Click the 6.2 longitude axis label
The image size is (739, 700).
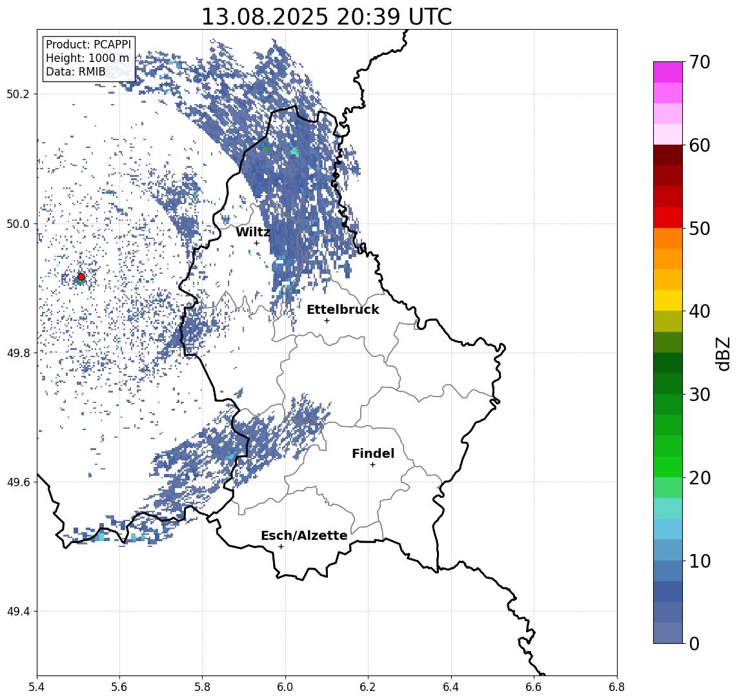[x=368, y=687]
